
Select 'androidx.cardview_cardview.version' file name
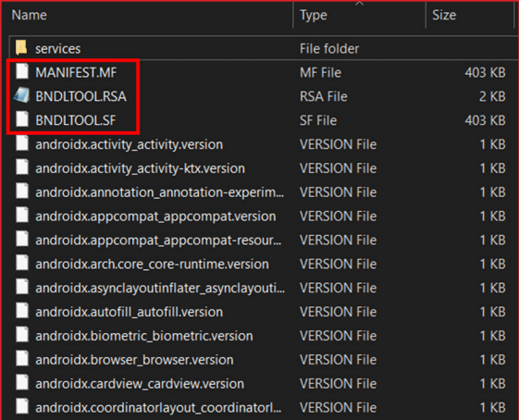[x=140, y=384]
